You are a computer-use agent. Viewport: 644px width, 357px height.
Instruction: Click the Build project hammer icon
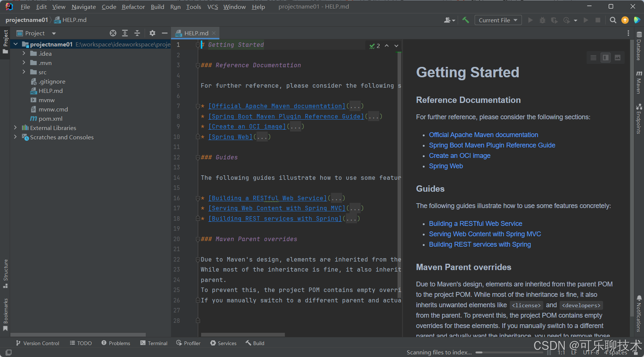click(466, 20)
